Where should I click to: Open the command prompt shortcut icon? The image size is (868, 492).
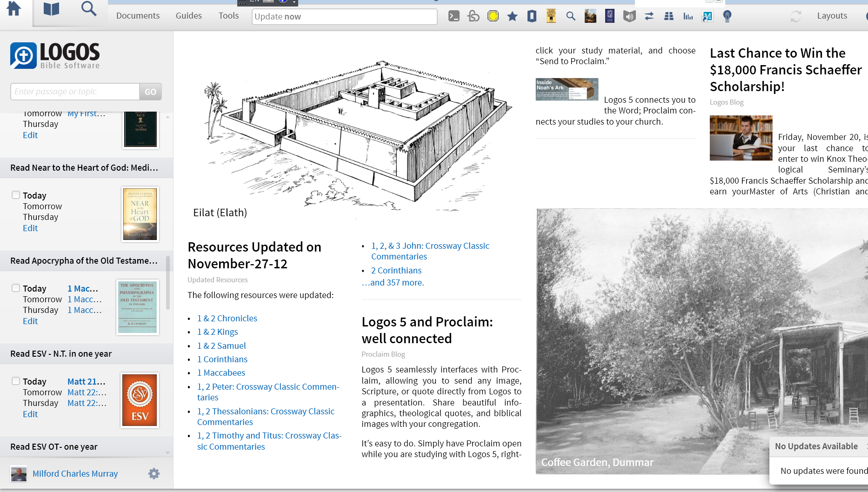(454, 16)
